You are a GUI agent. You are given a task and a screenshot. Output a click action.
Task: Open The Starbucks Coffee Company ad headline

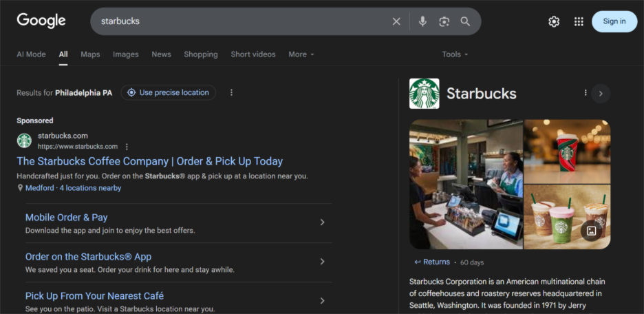[x=150, y=161]
